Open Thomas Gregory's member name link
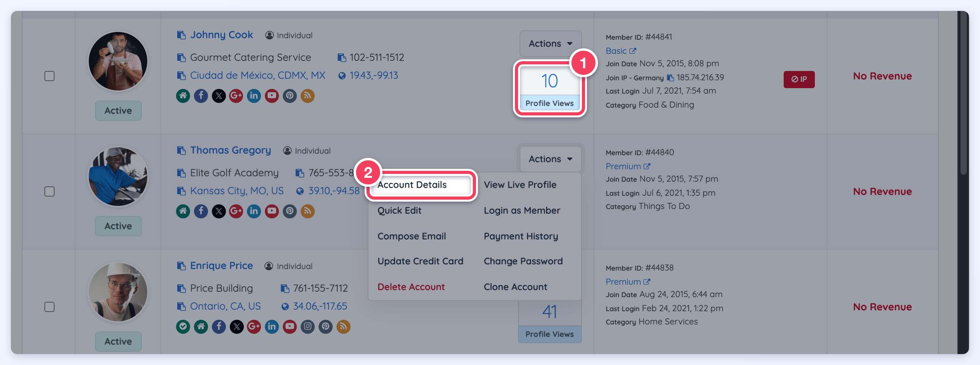This screenshot has width=980, height=365. point(231,151)
